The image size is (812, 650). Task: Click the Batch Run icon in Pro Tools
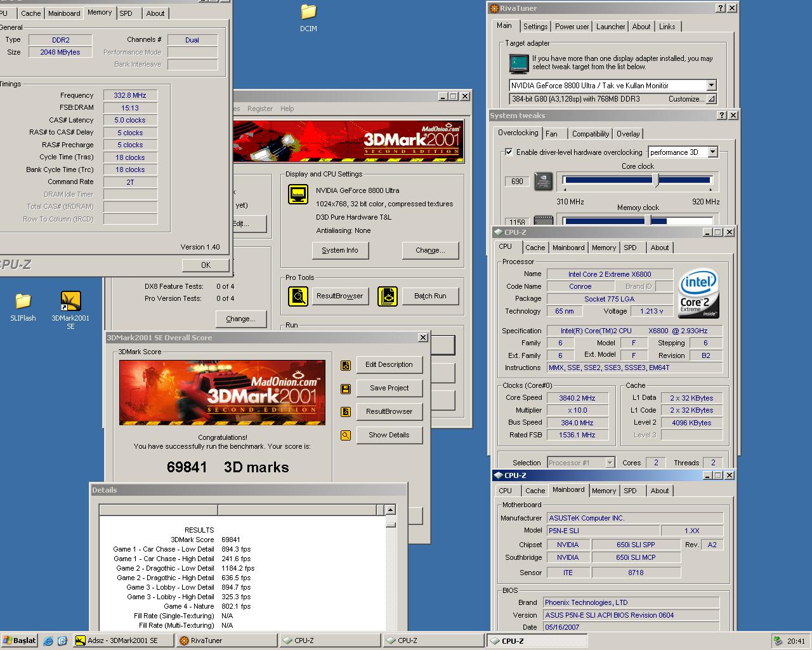click(388, 296)
